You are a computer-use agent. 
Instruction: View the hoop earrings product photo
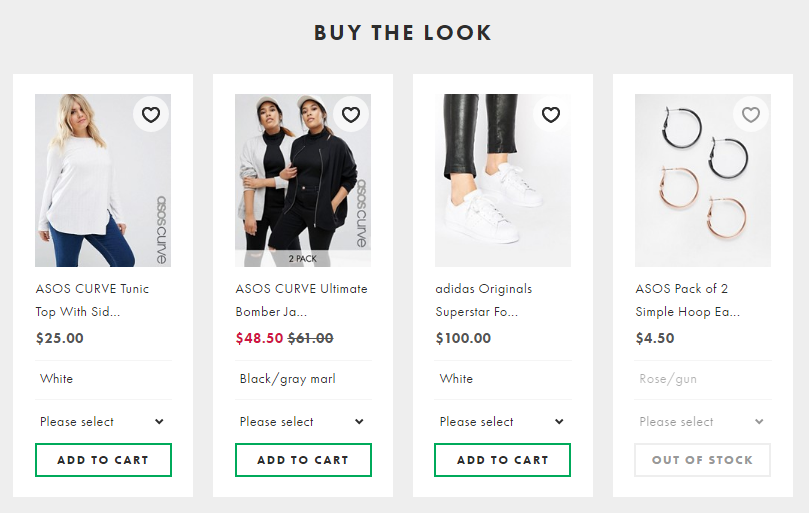(703, 180)
